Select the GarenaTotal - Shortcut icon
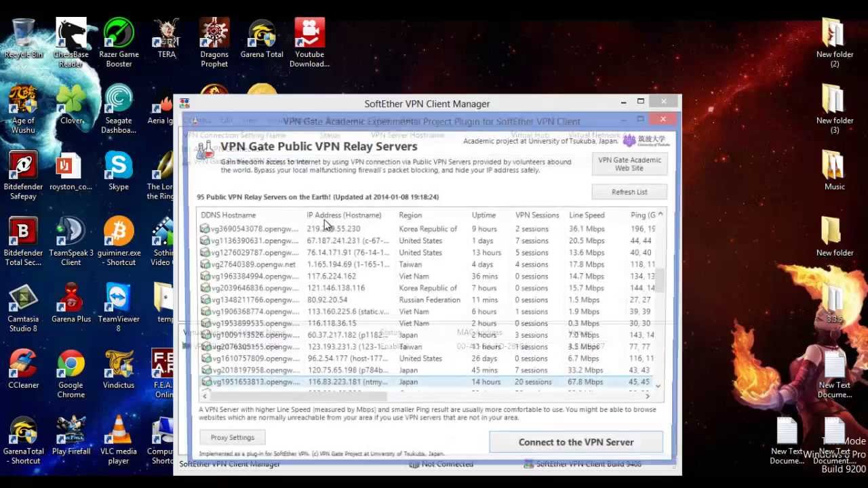Screen dimensions: 868x488 pyautogui.click(x=23, y=441)
